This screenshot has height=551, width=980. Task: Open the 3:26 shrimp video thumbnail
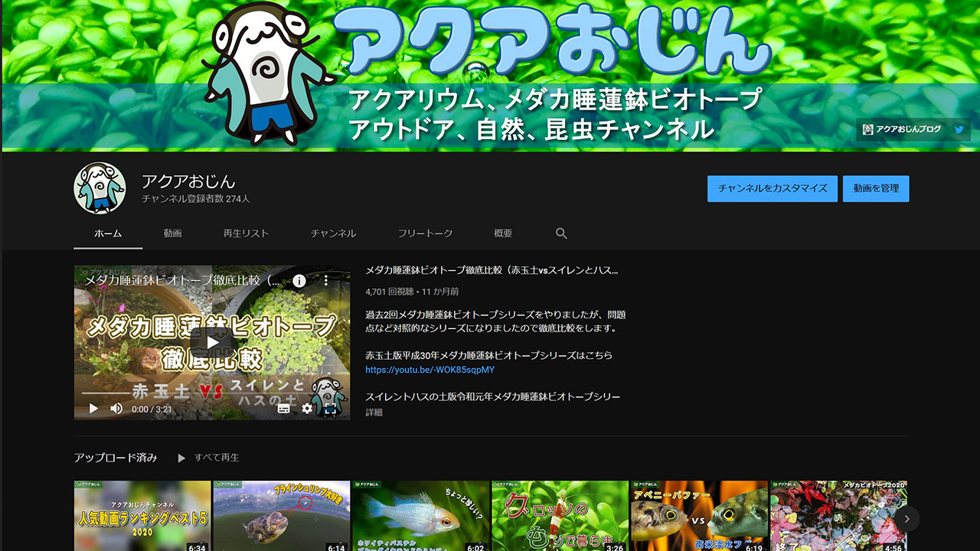[560, 516]
